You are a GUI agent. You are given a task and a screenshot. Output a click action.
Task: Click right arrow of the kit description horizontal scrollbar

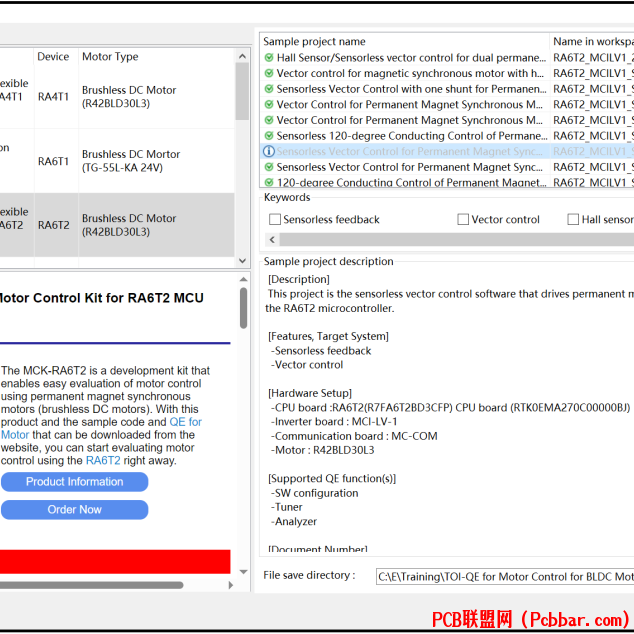tap(231, 585)
